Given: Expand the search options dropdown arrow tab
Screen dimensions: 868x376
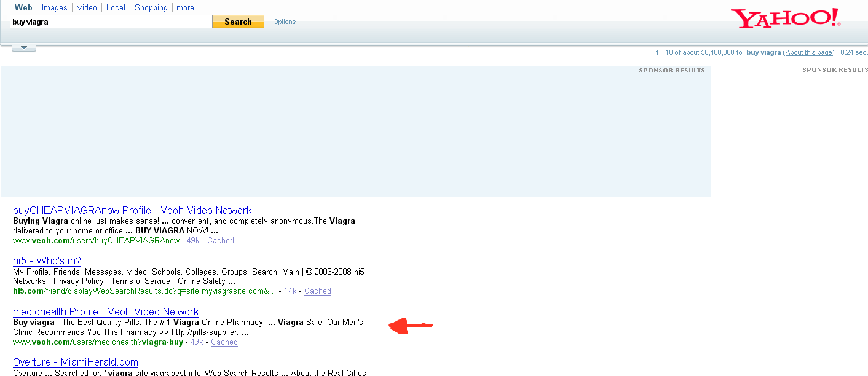Looking at the screenshot, I should (24, 47).
